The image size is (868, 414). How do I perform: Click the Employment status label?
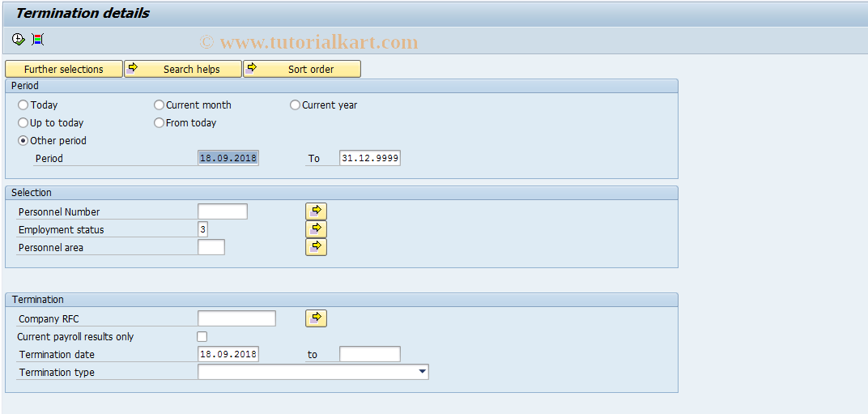[61, 229]
